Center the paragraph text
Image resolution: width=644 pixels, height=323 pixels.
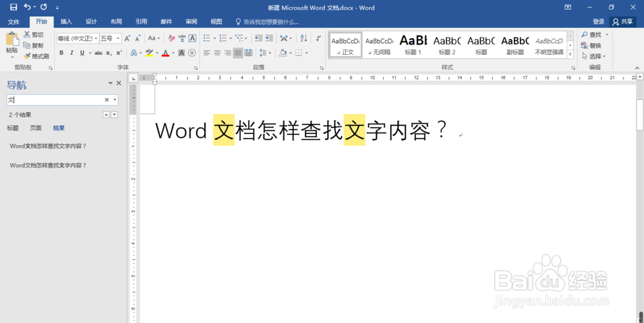coord(217,53)
